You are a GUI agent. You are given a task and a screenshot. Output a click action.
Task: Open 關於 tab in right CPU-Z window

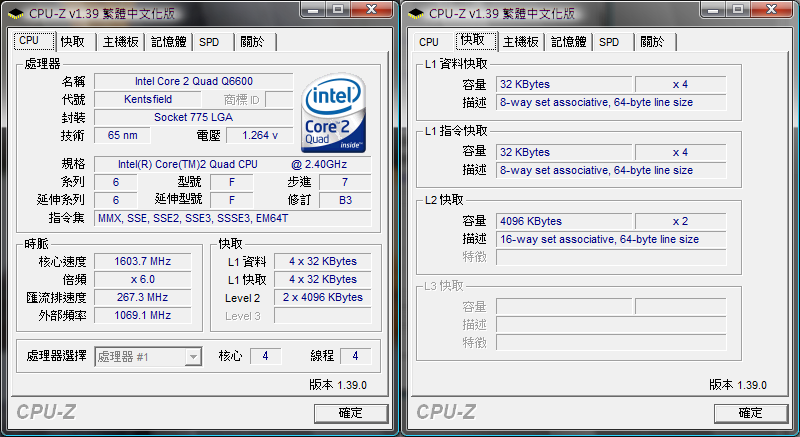point(656,42)
